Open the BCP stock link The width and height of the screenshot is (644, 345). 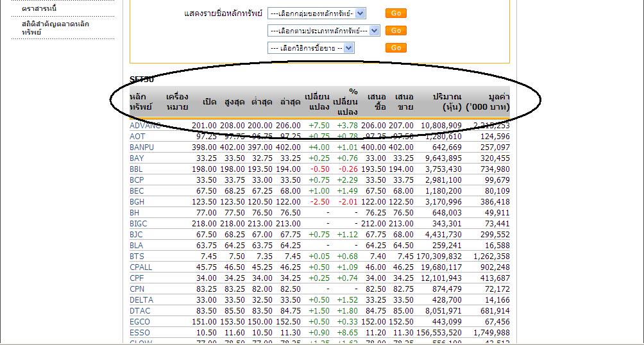click(x=137, y=180)
